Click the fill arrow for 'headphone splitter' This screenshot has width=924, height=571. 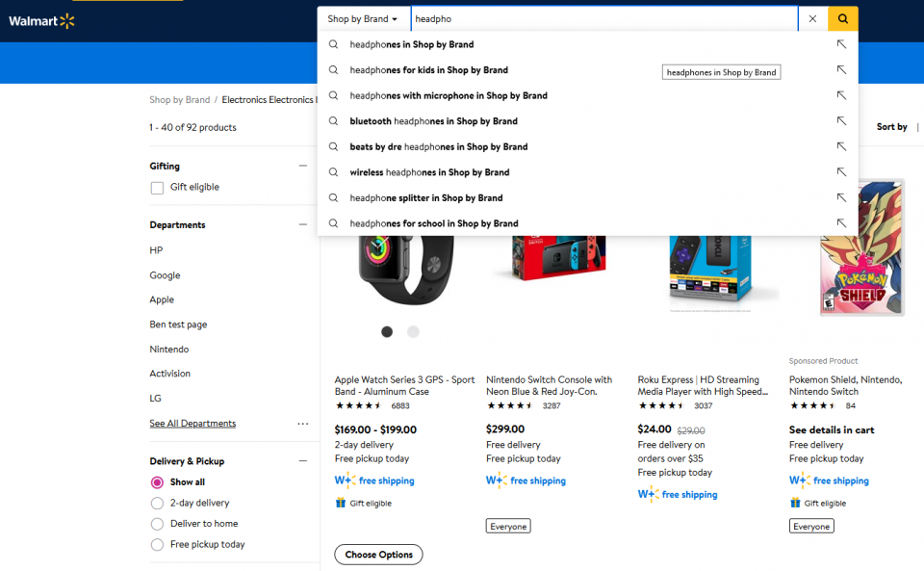(x=841, y=198)
